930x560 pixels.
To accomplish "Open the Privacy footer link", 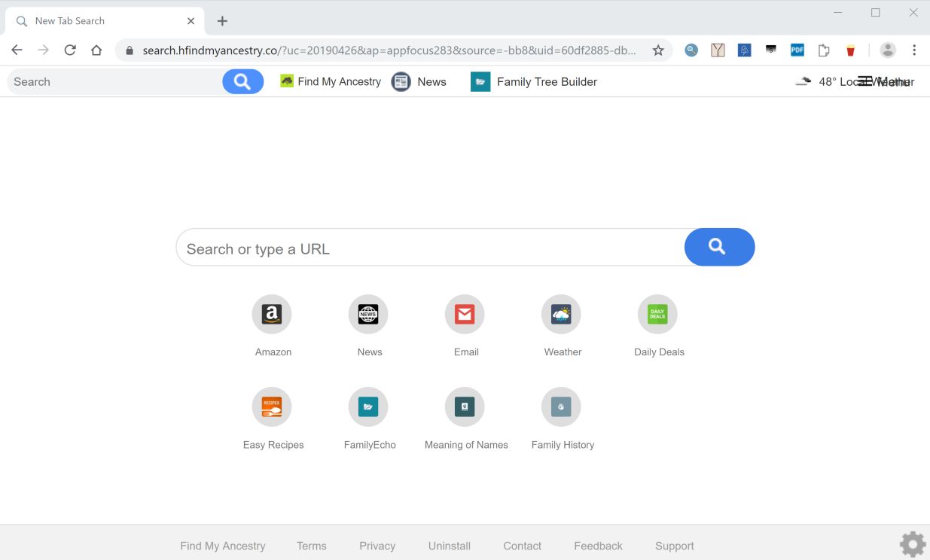I will [377, 546].
